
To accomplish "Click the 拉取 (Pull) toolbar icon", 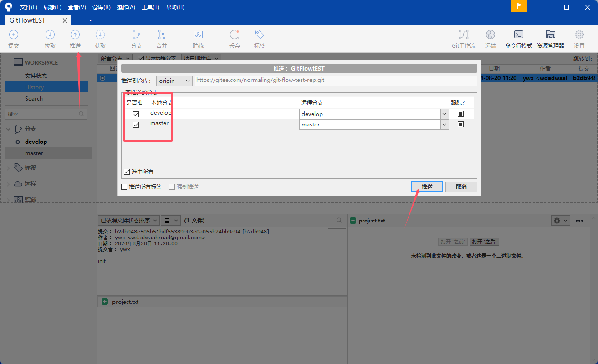I will pos(50,39).
